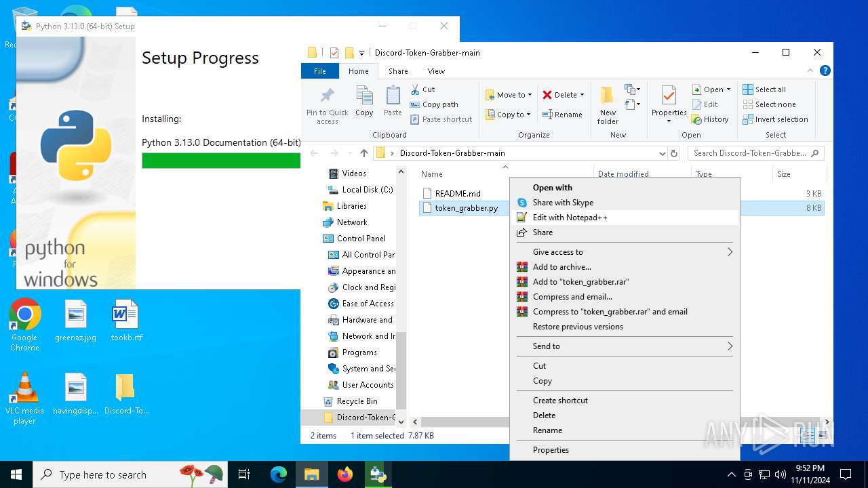Image resolution: width=868 pixels, height=488 pixels.
Task: Open Firefox from taskbar
Action: pyautogui.click(x=345, y=474)
